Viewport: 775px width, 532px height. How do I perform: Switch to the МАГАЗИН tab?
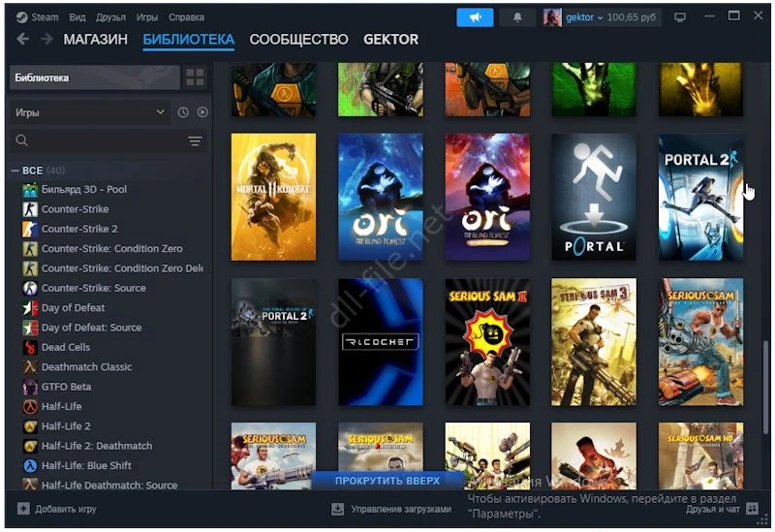coord(95,40)
